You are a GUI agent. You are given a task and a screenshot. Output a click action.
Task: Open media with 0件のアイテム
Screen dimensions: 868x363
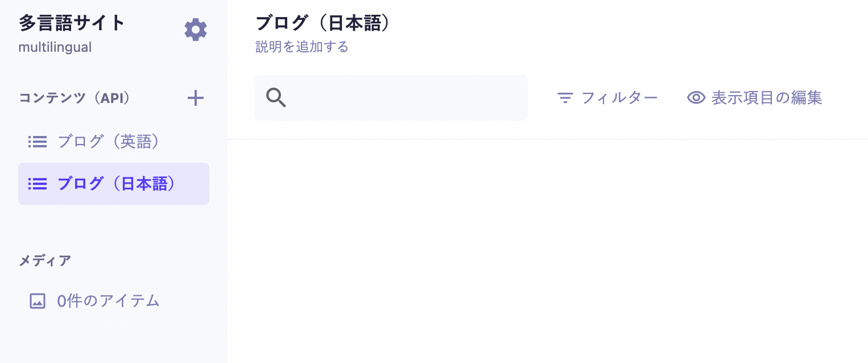tap(108, 301)
